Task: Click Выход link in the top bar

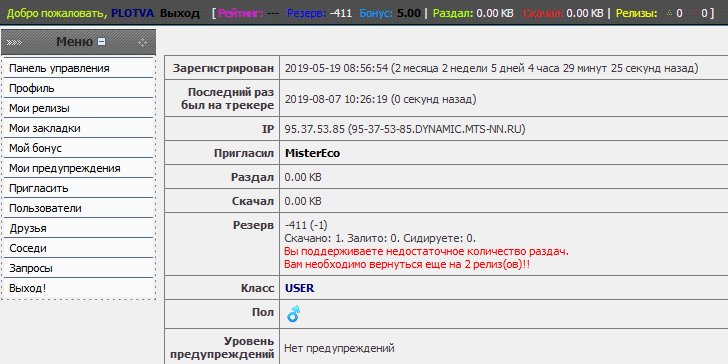Action: pyautogui.click(x=180, y=13)
